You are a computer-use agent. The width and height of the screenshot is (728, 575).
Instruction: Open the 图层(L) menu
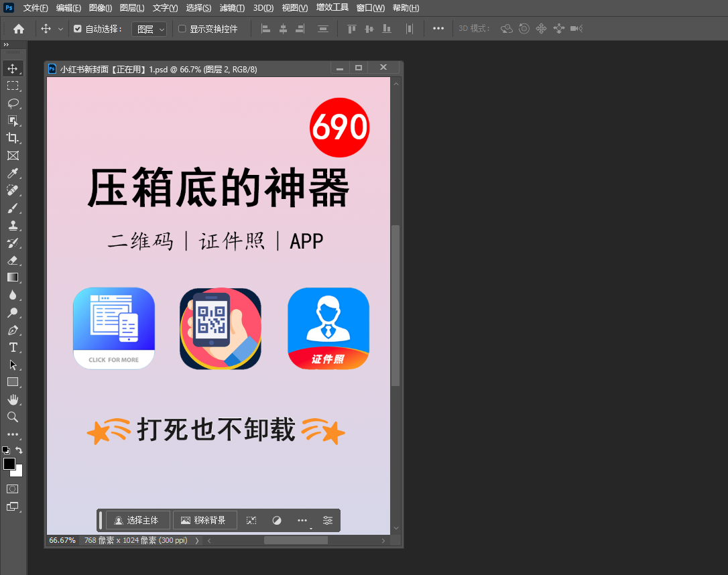[x=132, y=8]
